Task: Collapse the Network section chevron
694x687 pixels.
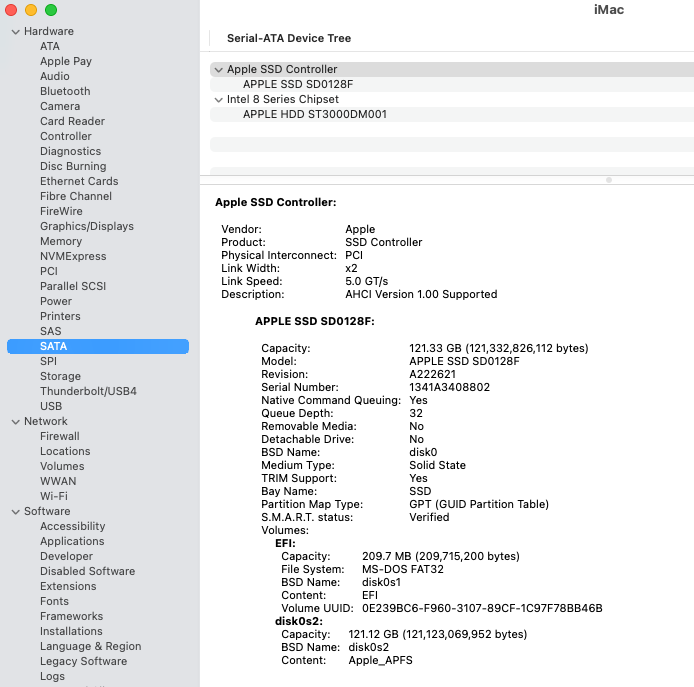Action: [x=15, y=422]
